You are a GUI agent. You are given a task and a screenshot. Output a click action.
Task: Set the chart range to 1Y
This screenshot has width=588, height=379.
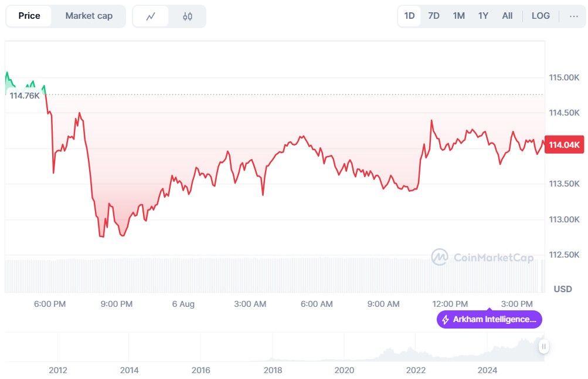483,16
